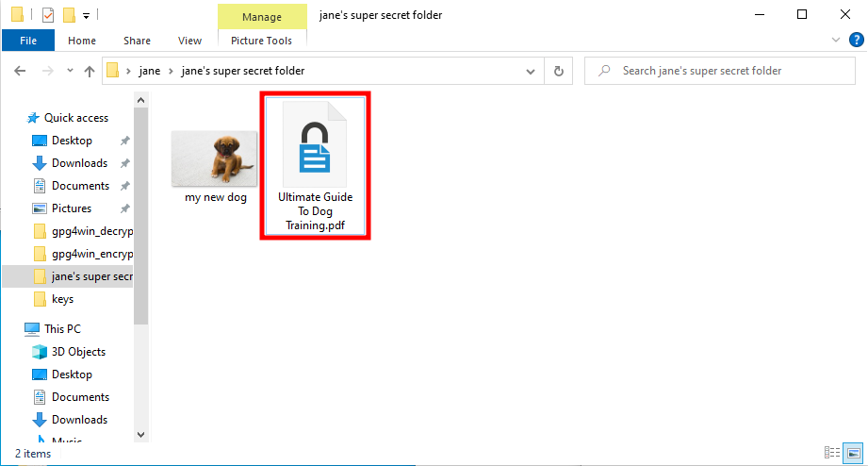The height and width of the screenshot is (466, 868).
Task: Select the keys folder in navigation pane
Action: 62,299
